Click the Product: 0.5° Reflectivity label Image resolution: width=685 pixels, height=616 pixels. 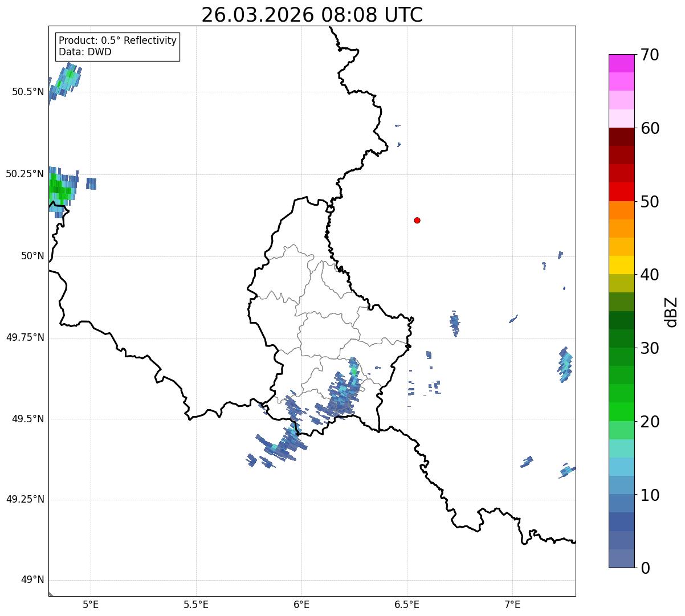point(117,40)
